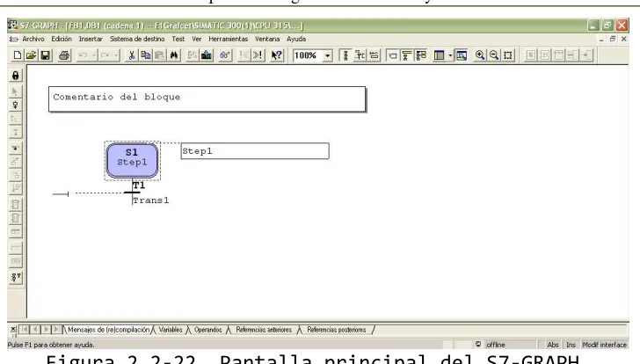Viewport: 640px width, 364px height.
Task: Open the layout icon dropdown arrow
Action: 450,55
